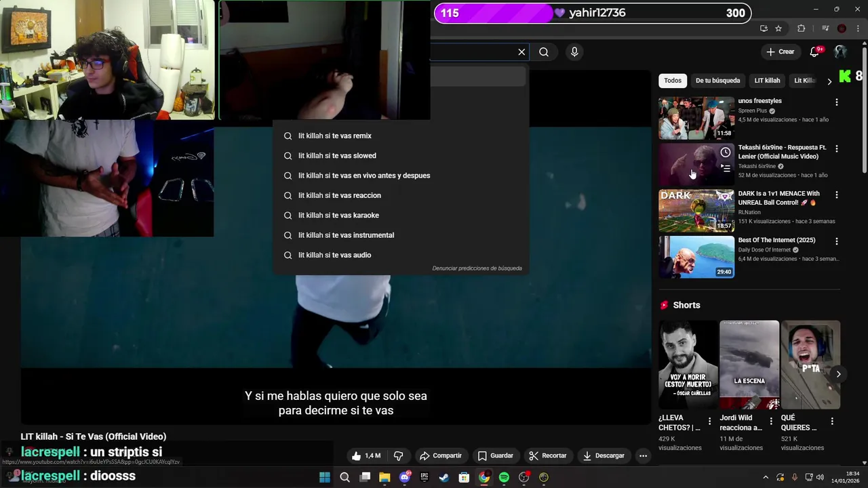Open the Spreen Plus channel name
Screen dimensions: 868x488
(752, 110)
